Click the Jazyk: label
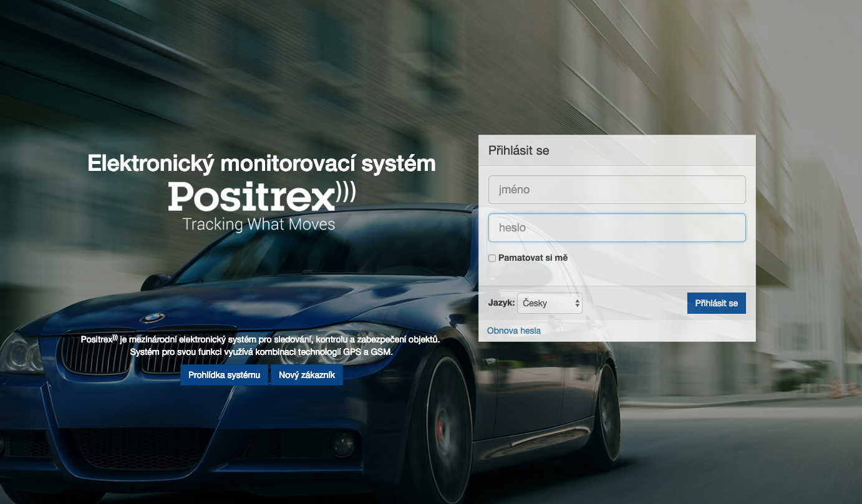This screenshot has height=504, width=862. coord(501,303)
